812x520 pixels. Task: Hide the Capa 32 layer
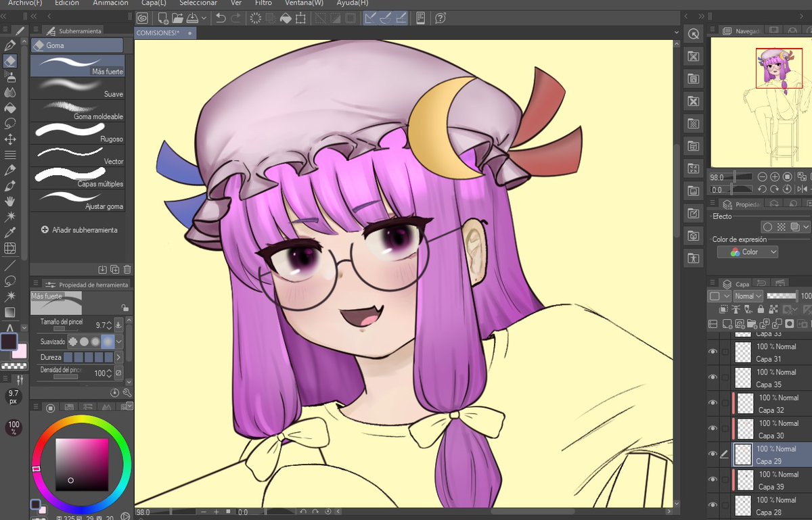tap(713, 403)
